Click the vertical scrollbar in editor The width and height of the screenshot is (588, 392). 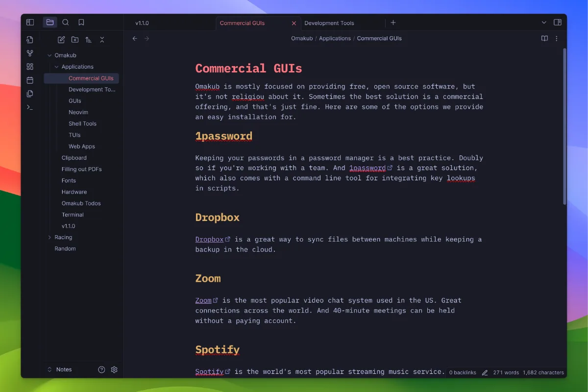coord(564,127)
